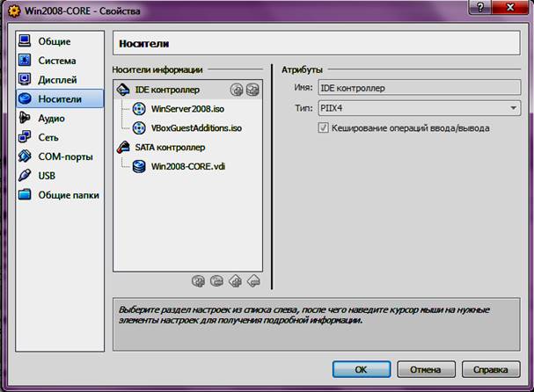Screen dimensions: 534x392
Task: Open the COM-порты settings section
Action: click(x=60, y=156)
